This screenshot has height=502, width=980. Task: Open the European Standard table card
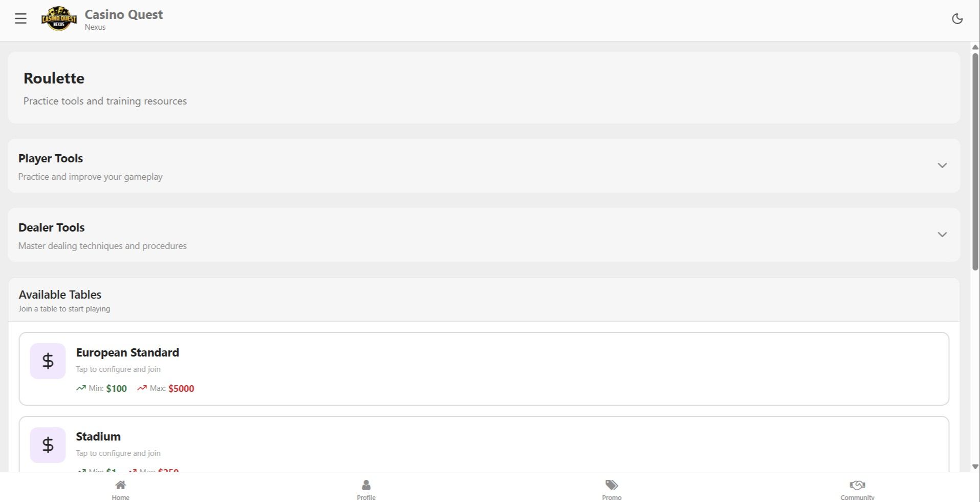click(484, 369)
